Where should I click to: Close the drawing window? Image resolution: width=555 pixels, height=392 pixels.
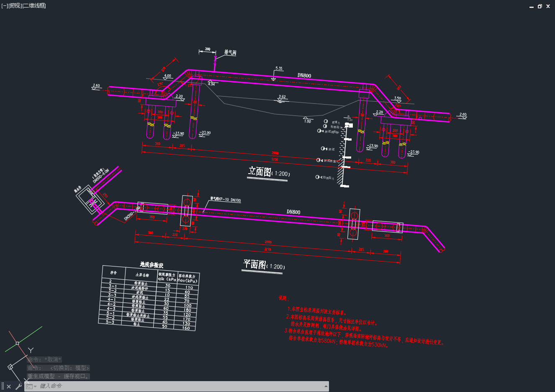click(x=548, y=6)
